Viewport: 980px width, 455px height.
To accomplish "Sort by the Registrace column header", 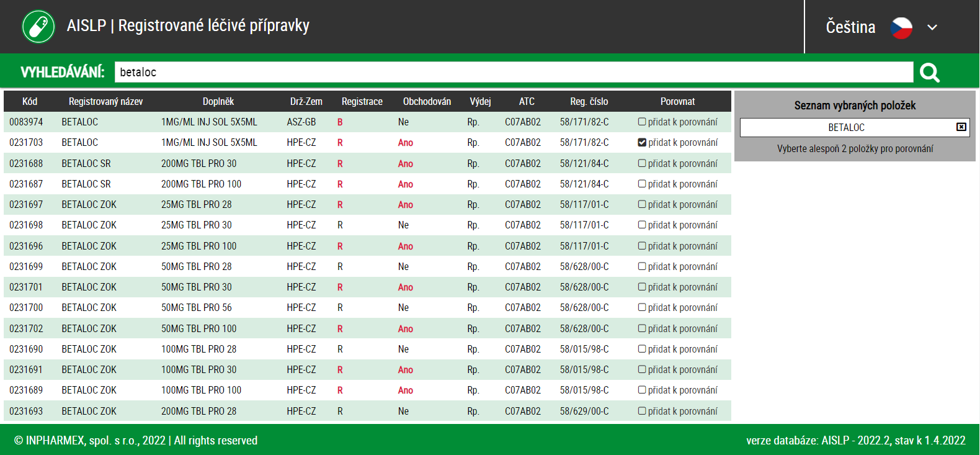I will pos(362,101).
